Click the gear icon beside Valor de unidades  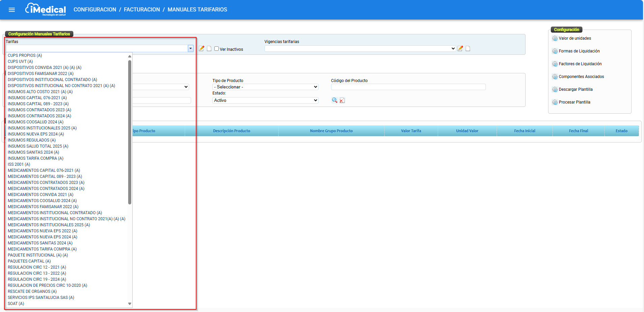tap(554, 38)
